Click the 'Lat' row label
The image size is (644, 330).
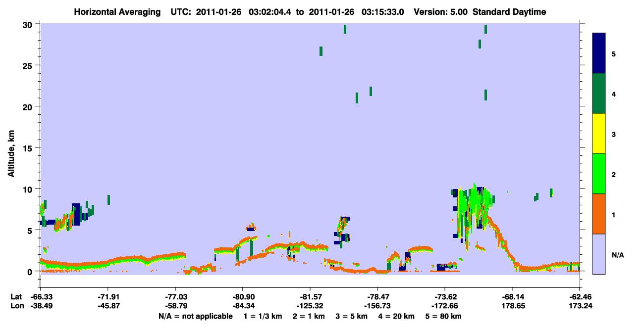tap(16, 297)
